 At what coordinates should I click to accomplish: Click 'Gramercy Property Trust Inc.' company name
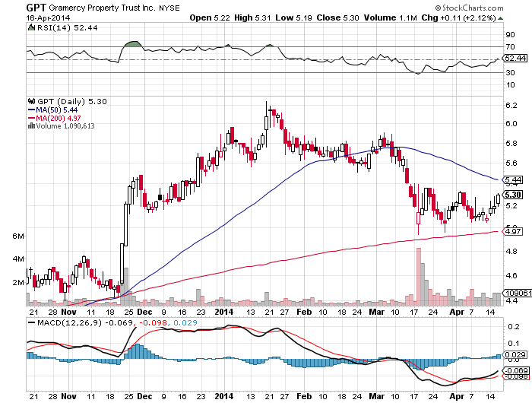(x=102, y=8)
